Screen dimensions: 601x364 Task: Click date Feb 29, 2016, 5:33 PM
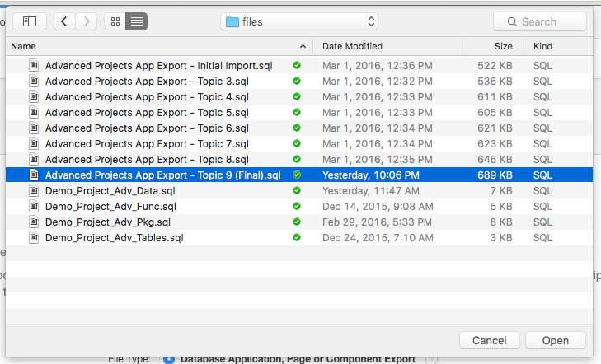point(377,222)
